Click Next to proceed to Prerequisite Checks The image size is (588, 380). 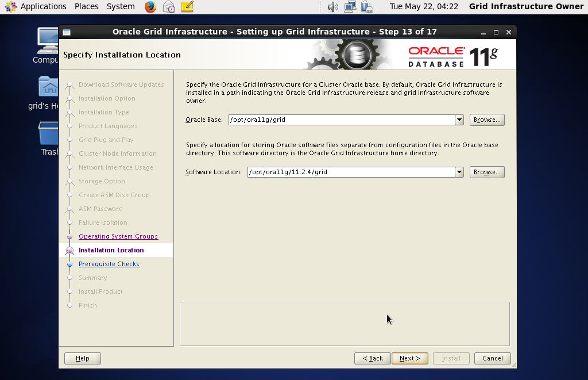(409, 358)
